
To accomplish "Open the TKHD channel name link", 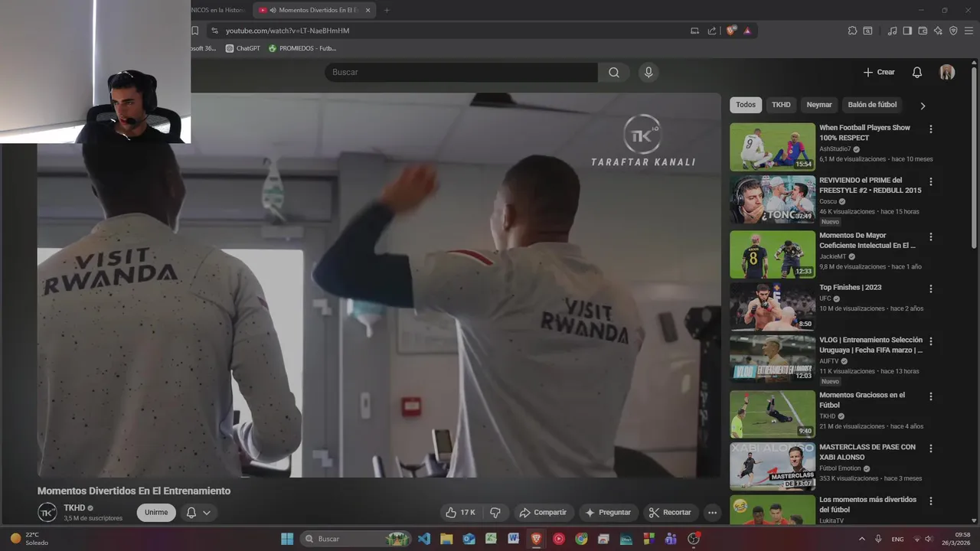I will 74,507.
